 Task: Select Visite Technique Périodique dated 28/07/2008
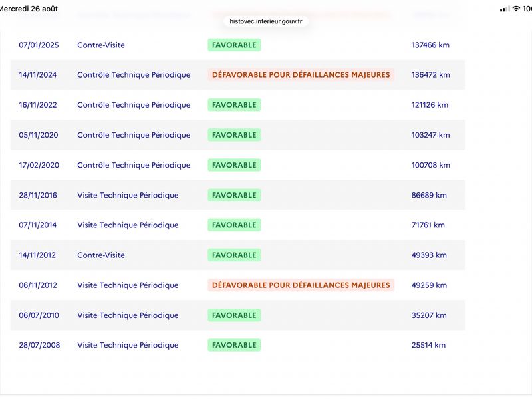click(128, 345)
